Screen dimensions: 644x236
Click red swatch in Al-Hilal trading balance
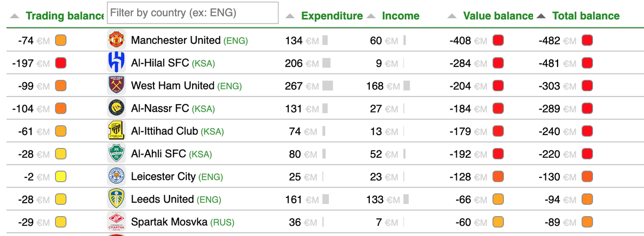(61, 63)
